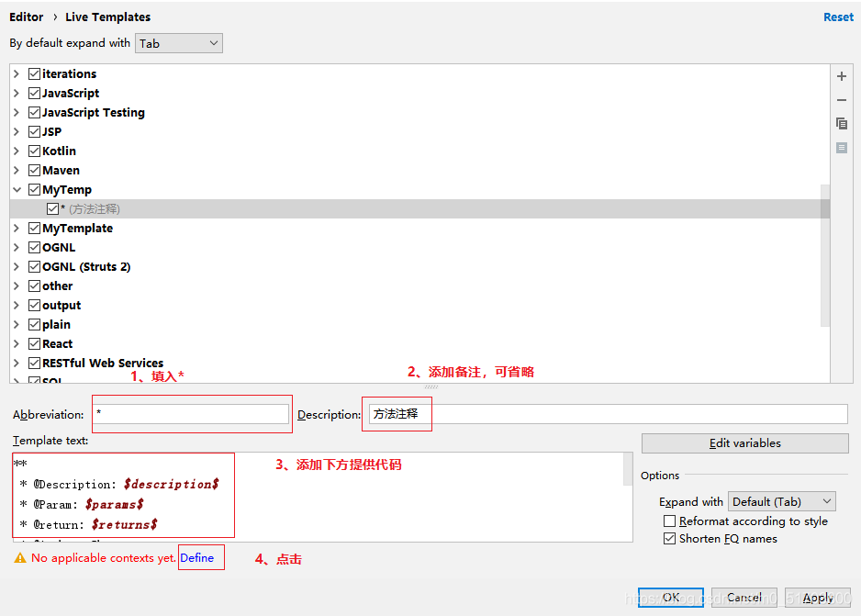Click the Reset link
Image resolution: width=861 pixels, height=616 pixels.
838,17
